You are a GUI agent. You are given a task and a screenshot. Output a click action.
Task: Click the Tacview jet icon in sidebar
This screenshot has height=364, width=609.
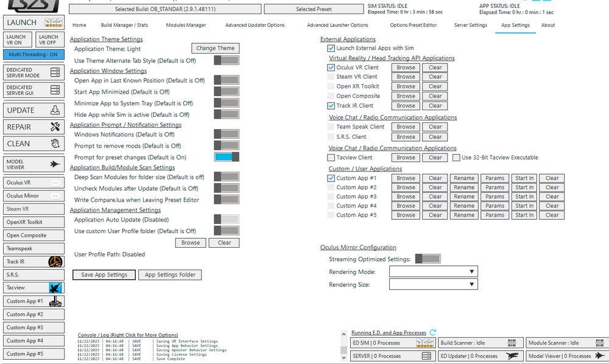(x=55, y=287)
